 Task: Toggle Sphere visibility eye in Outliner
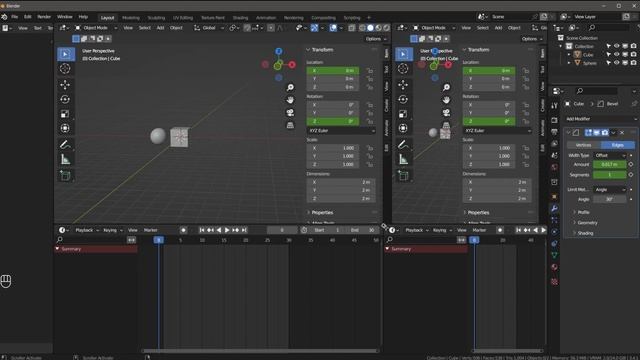[x=617, y=63]
